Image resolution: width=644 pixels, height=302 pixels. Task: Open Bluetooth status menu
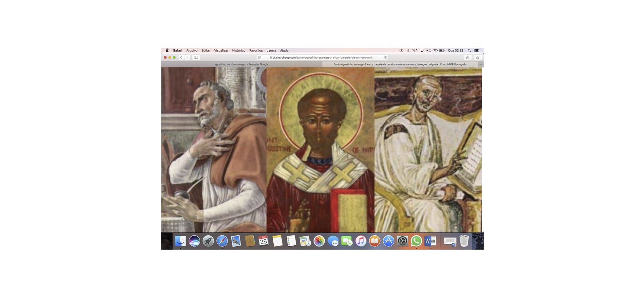408,50
